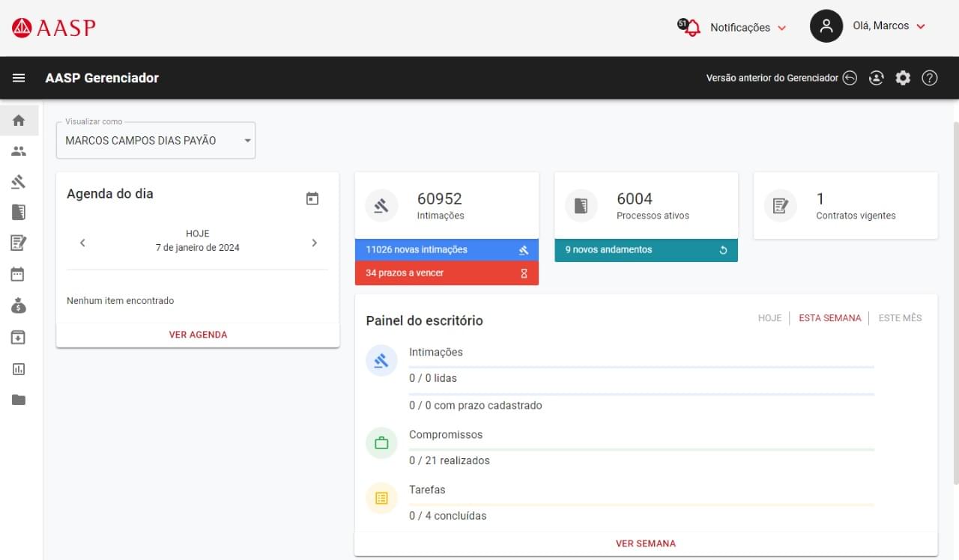Click the AASP logo

[x=54, y=28]
